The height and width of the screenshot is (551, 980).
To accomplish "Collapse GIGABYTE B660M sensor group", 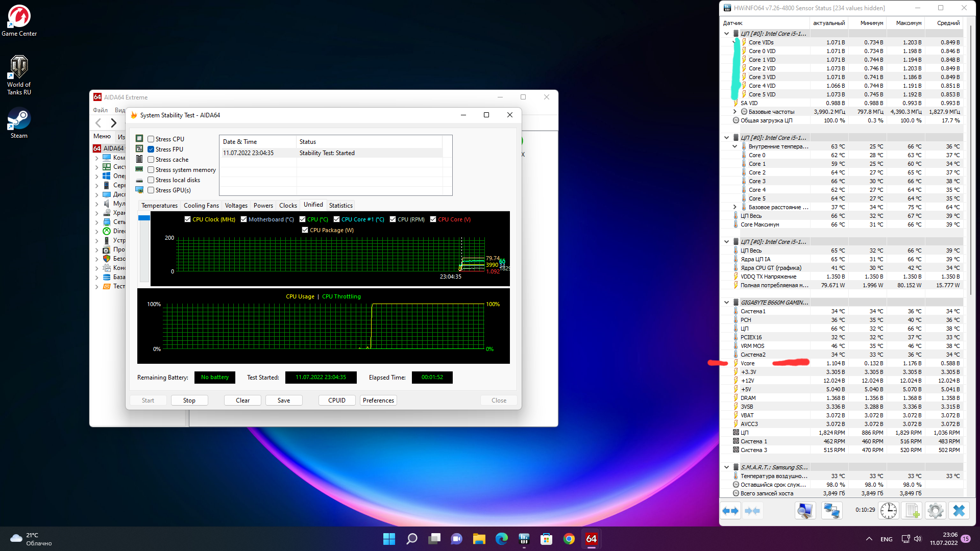I will (x=727, y=303).
